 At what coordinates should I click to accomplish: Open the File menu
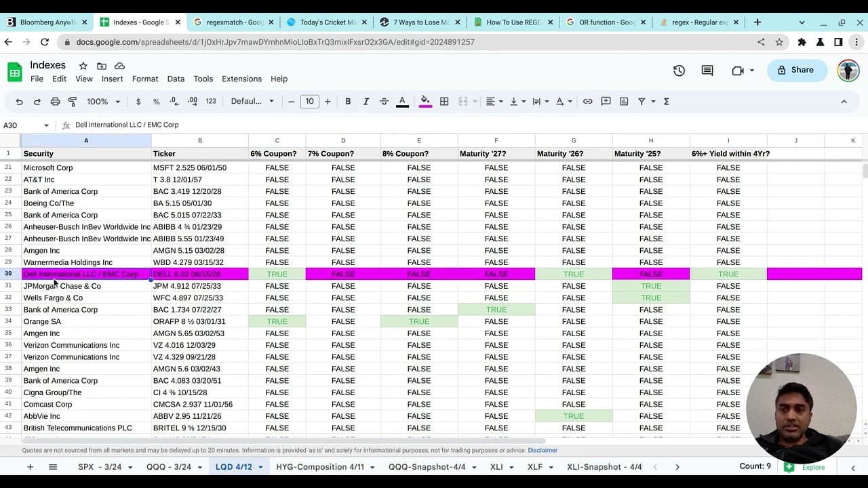click(37, 79)
